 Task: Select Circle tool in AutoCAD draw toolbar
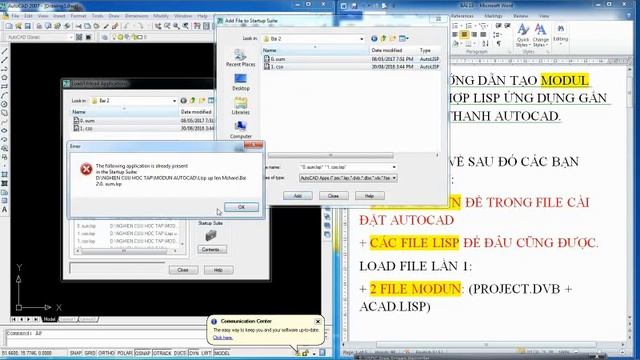[4, 104]
